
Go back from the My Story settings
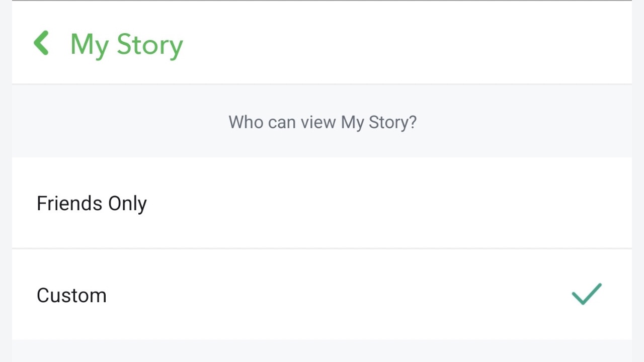[41, 43]
